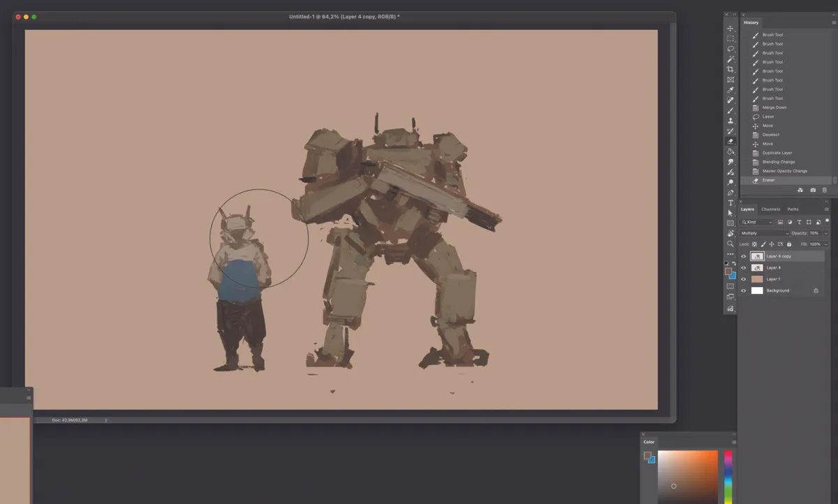Create new document from current state in History
Screen dimensions: 838x504
800,190
